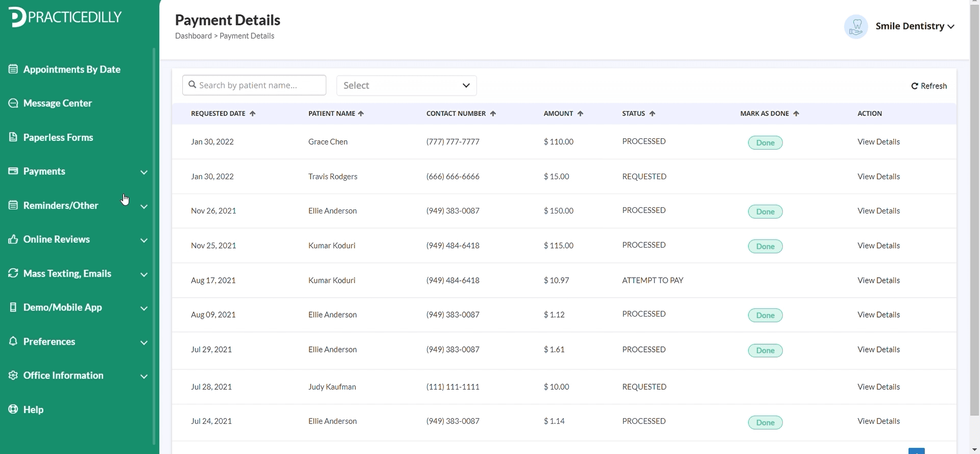This screenshot has height=454, width=980.
Task: Click View Details for $115.00 payment
Action: (878, 245)
